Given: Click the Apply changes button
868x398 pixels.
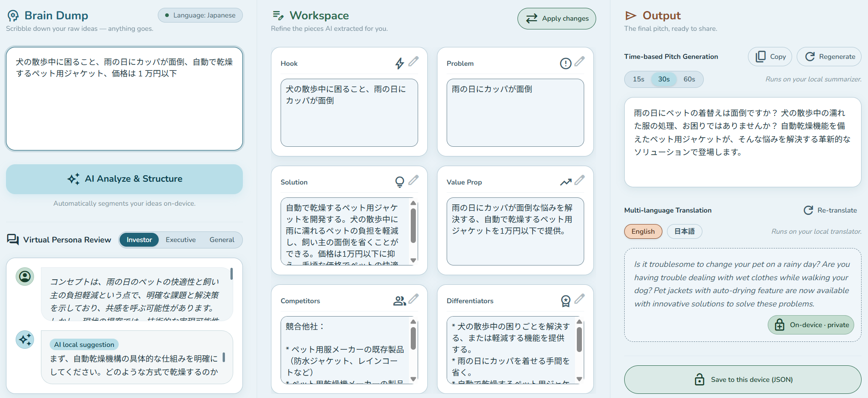Looking at the screenshot, I should [x=557, y=18].
